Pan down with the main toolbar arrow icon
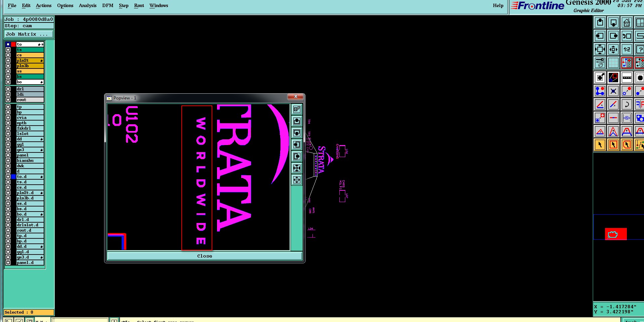 pos(613,22)
